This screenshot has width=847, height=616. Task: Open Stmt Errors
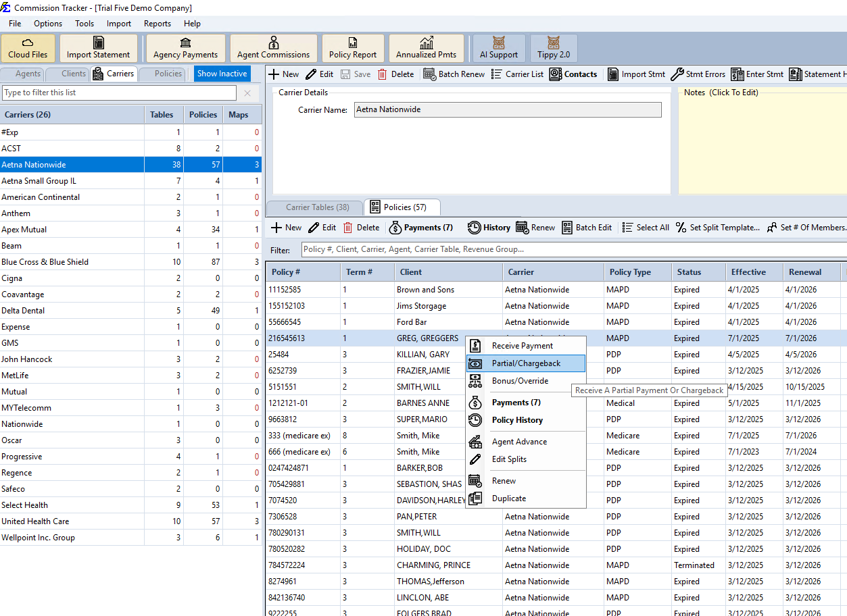pos(698,74)
